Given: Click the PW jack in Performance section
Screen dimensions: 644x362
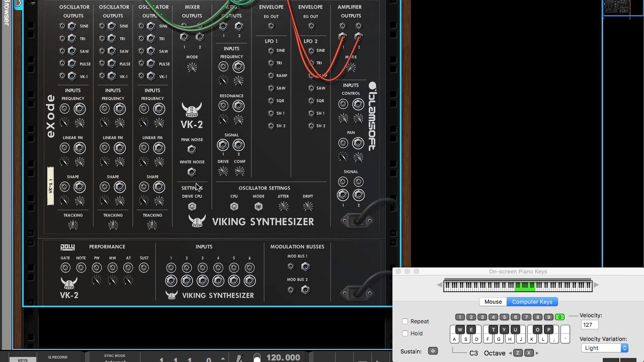Looking at the screenshot, I should click(x=97, y=268).
